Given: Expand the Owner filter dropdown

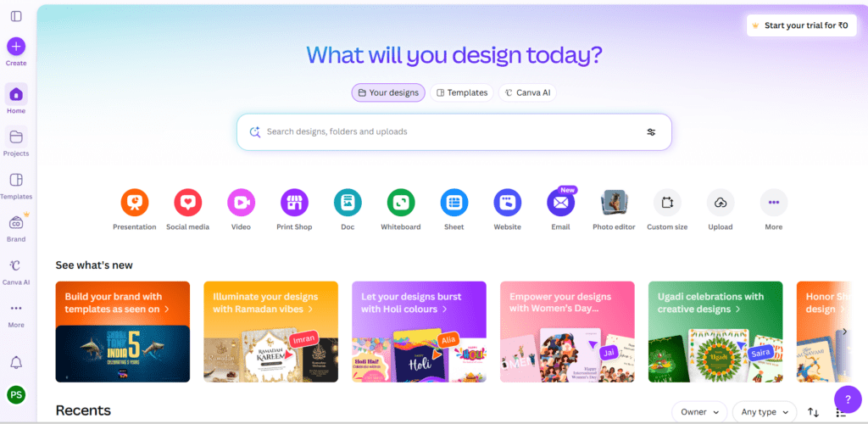Looking at the screenshot, I should (x=699, y=412).
